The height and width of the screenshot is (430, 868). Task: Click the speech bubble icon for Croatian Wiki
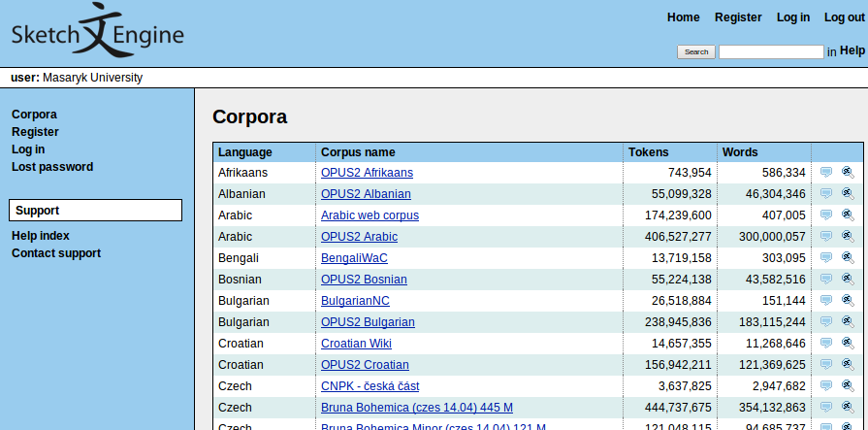(826, 343)
